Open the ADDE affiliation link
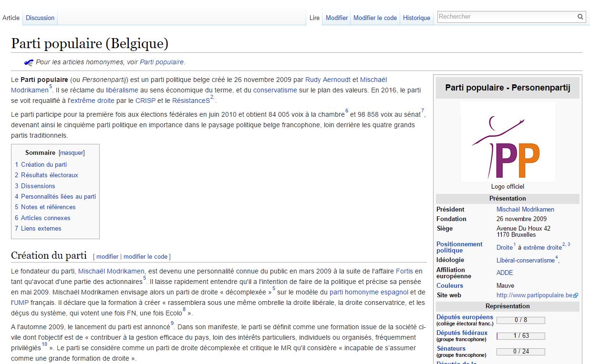 click(505, 273)
